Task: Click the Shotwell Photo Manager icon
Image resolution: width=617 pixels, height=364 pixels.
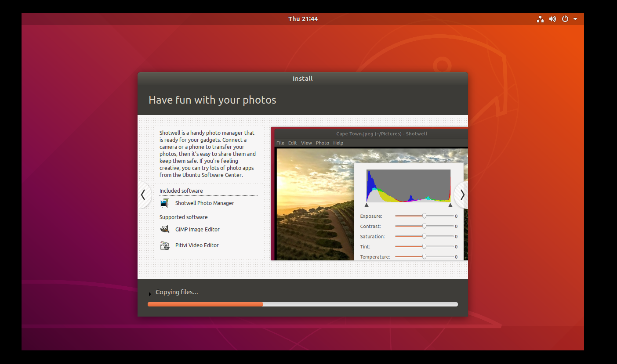Action: tap(165, 203)
